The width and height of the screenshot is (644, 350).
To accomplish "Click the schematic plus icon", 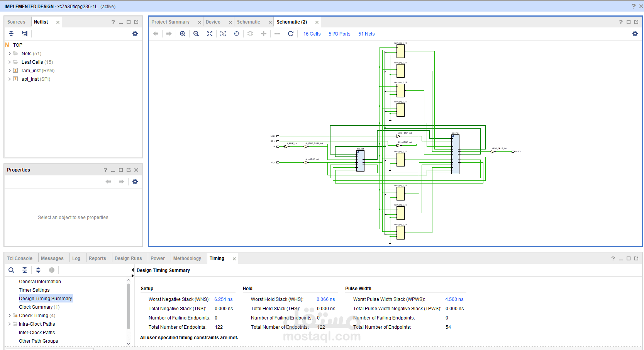I will coord(264,34).
